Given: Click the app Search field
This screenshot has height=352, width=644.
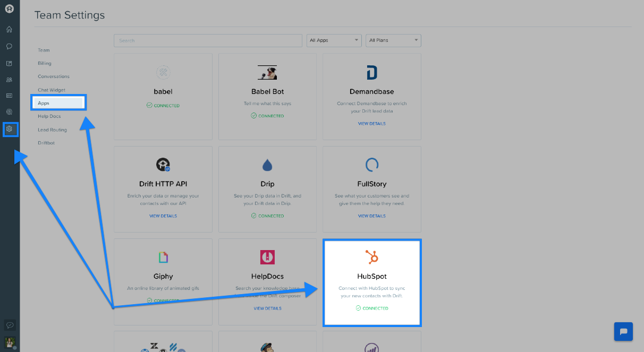Looking at the screenshot, I should click(x=208, y=40).
